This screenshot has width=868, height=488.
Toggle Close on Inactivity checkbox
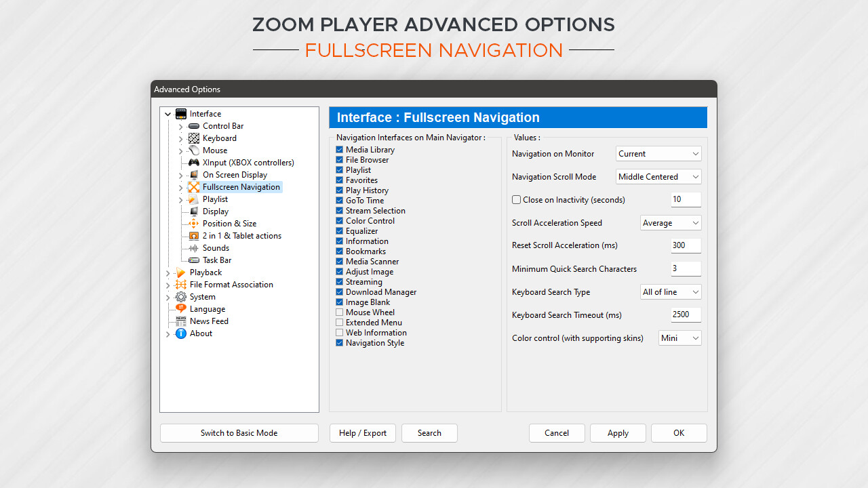[517, 200]
